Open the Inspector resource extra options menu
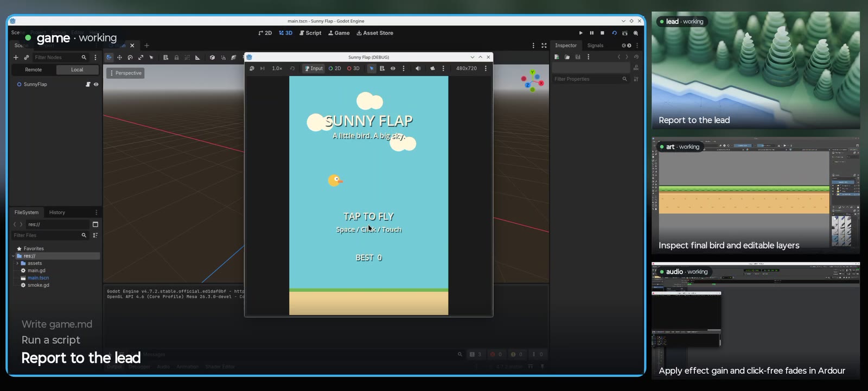The width and height of the screenshot is (868, 391). tap(588, 57)
